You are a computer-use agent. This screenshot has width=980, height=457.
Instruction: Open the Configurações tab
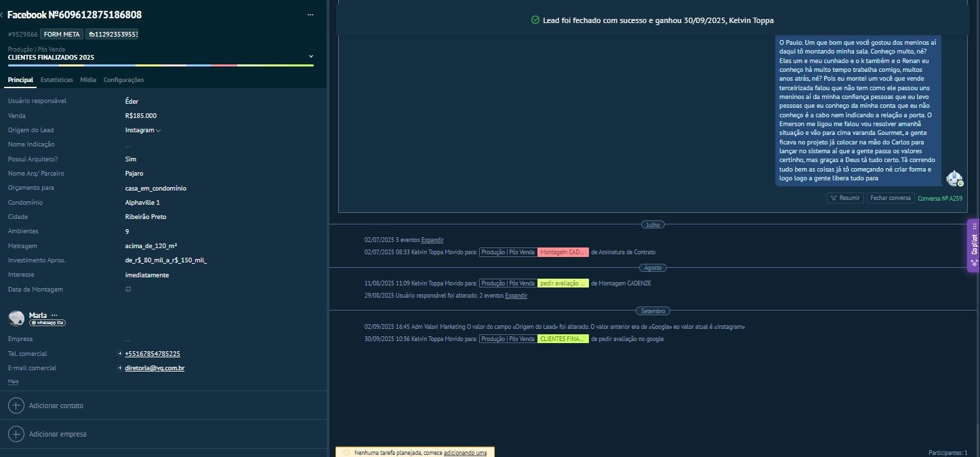click(123, 80)
